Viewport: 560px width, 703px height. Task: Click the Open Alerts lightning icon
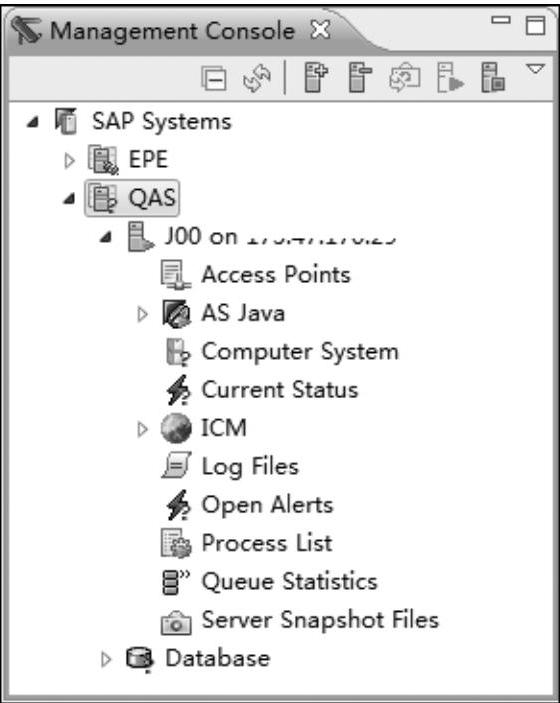tap(178, 505)
